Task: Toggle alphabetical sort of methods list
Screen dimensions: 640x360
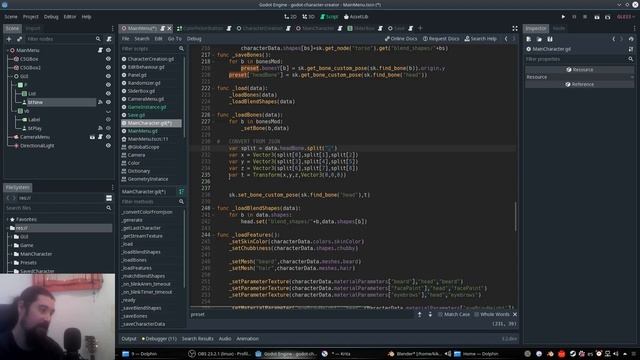Action: 181,191
